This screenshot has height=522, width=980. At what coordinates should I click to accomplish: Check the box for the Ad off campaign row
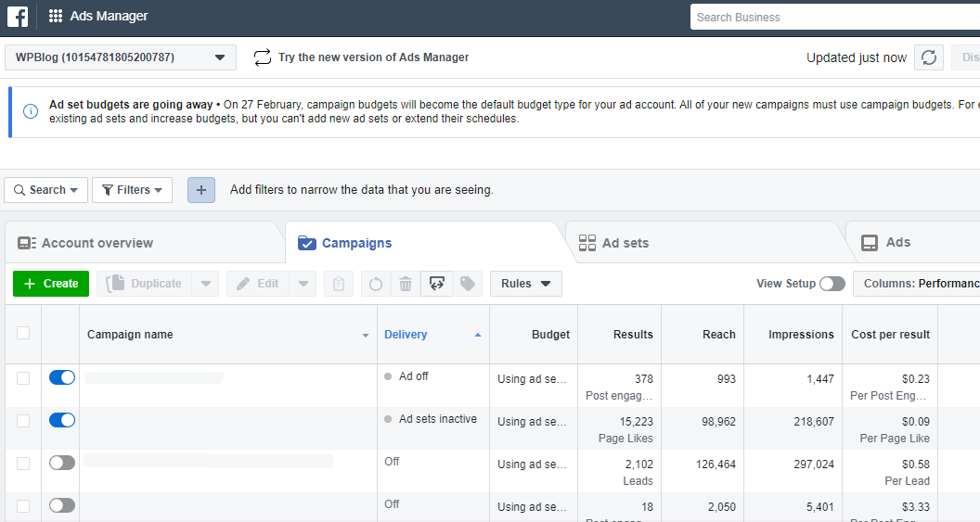23,378
